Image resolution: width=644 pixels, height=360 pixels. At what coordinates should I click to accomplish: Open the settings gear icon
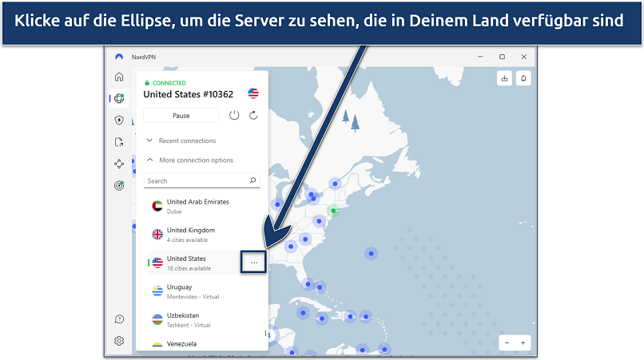tap(119, 341)
